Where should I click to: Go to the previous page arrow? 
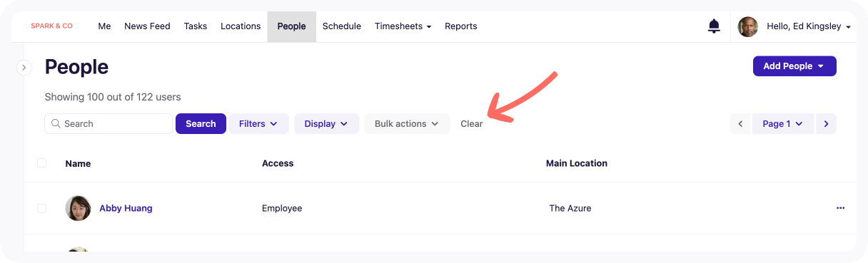[x=740, y=123]
